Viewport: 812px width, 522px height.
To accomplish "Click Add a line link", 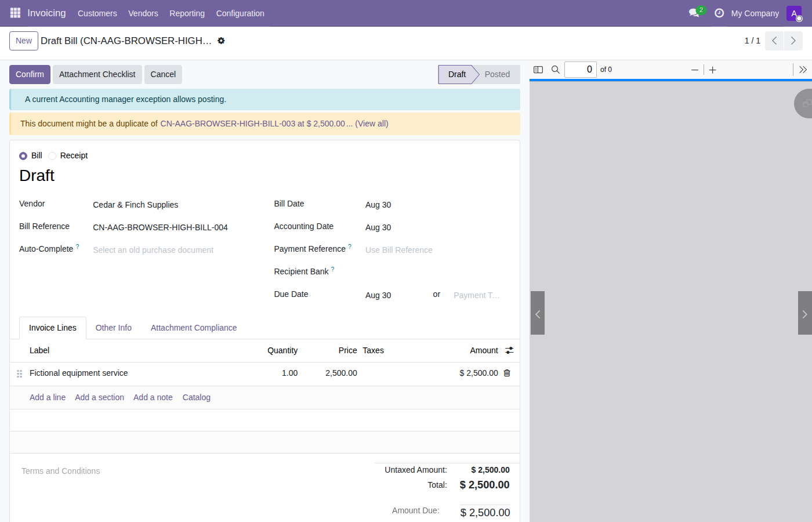I will 48,397.
